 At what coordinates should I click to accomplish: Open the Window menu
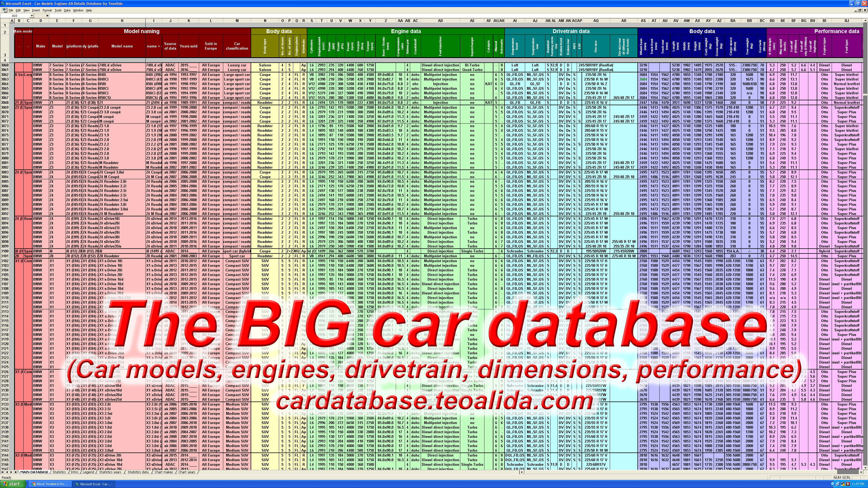click(78, 11)
